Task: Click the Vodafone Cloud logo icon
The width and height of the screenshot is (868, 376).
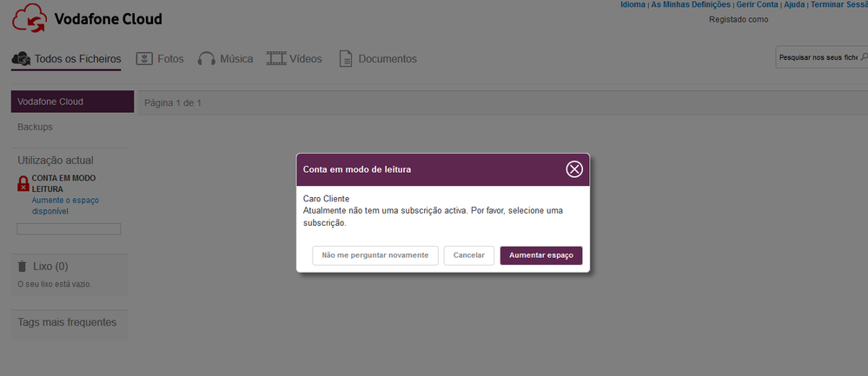Action: click(x=30, y=18)
